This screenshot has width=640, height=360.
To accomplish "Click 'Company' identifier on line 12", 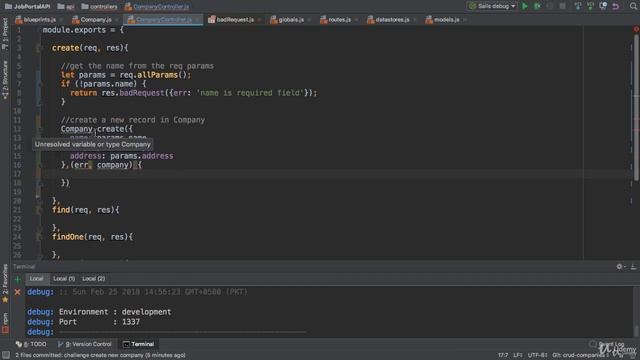I will point(77,129).
